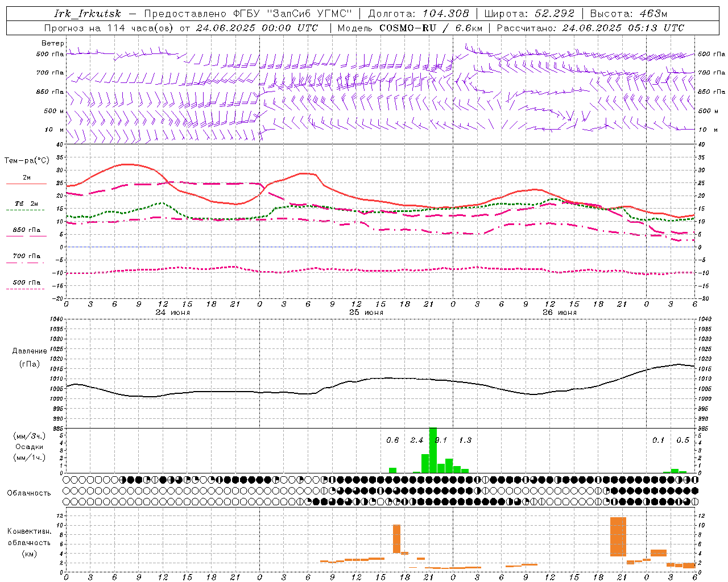Click the solid red '2м' legend line
This screenshot has height=582, width=728.
point(26,184)
